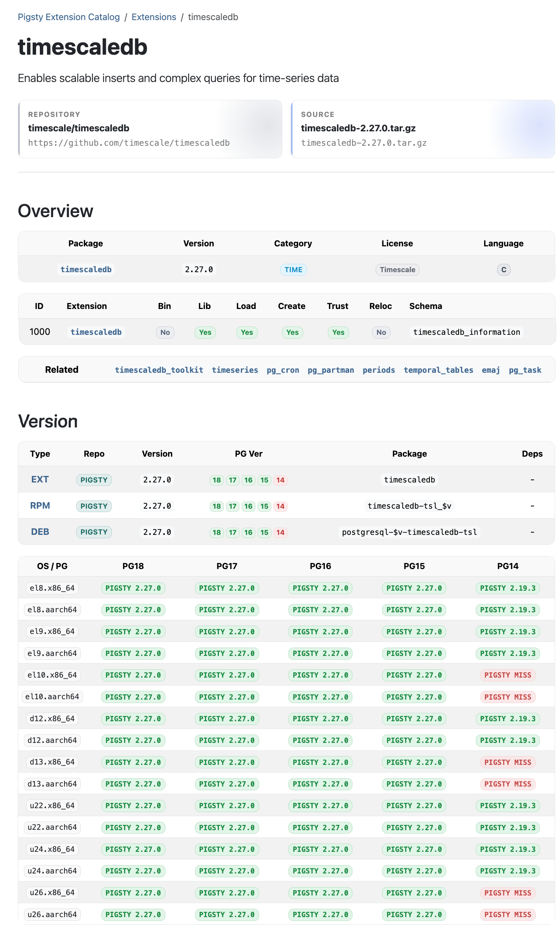Open related extension timeseries

pyautogui.click(x=235, y=370)
